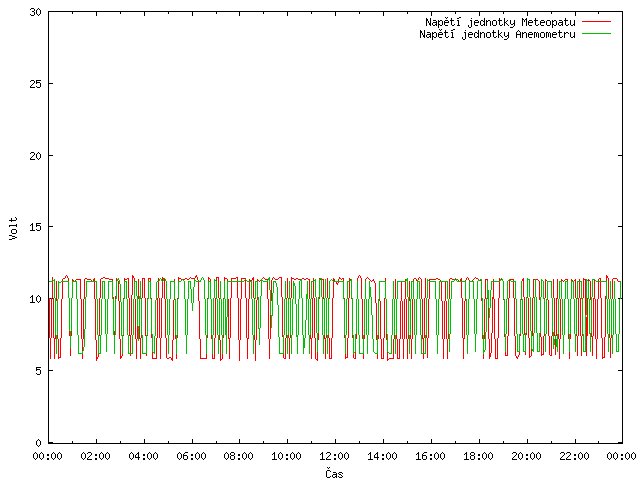Click the y-axis value 30

click(36, 12)
